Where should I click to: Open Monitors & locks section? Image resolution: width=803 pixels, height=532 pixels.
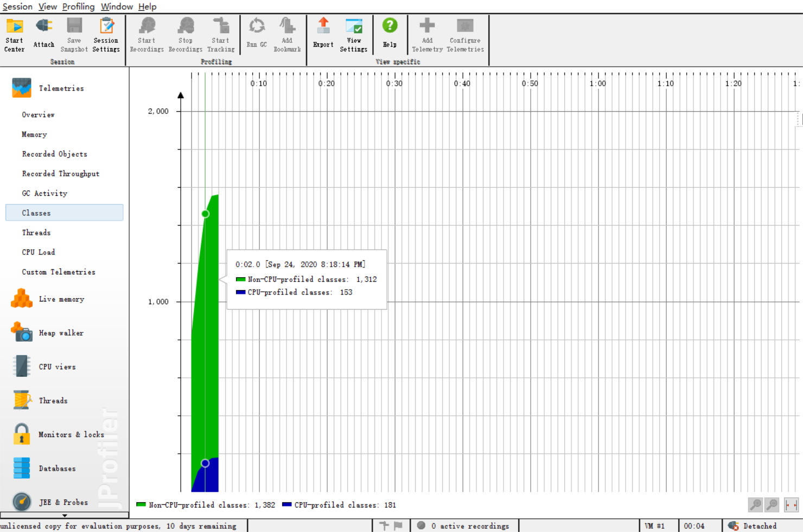coord(58,434)
